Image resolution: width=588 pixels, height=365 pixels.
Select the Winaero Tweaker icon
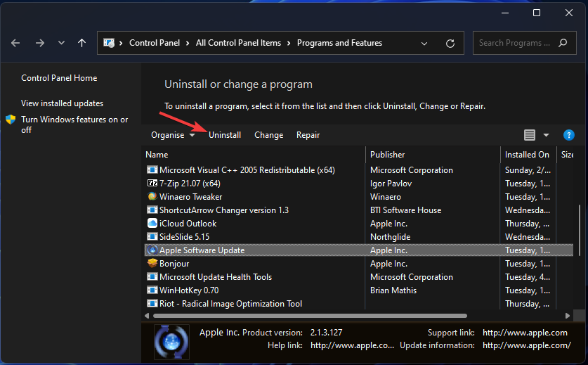152,196
